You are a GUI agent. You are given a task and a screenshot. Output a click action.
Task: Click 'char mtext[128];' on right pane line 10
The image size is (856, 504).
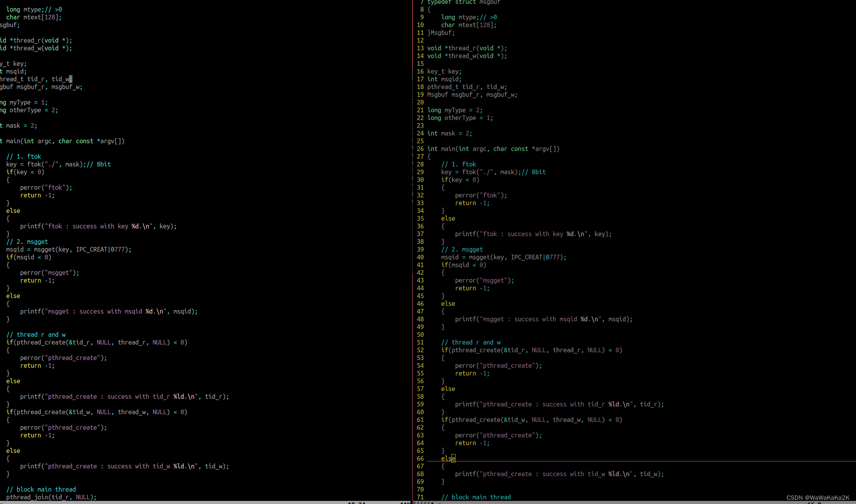point(469,25)
